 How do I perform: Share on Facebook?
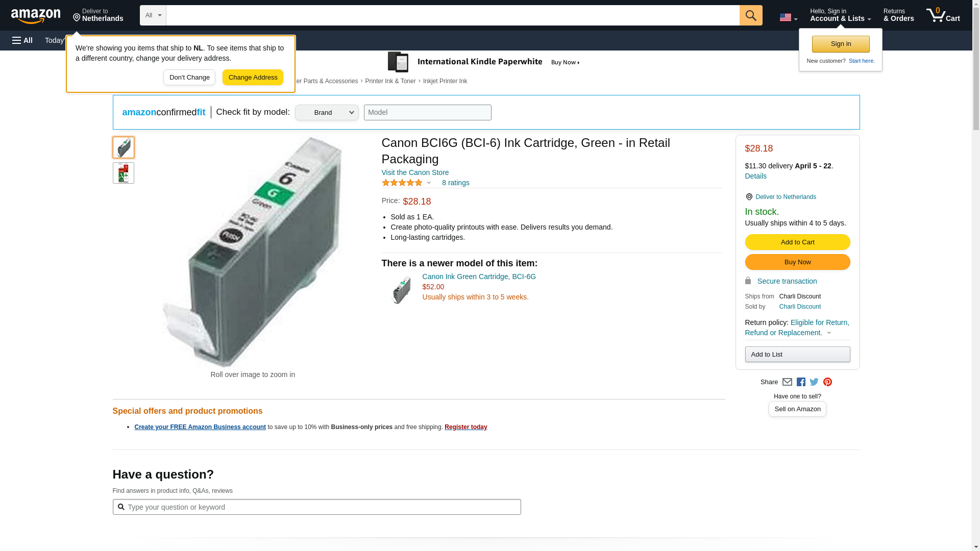801,382
